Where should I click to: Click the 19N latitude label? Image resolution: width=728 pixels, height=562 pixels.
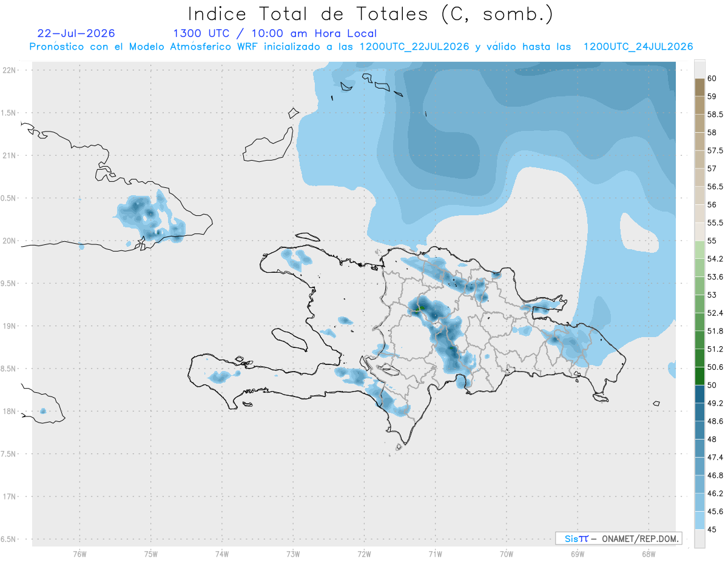[10, 326]
